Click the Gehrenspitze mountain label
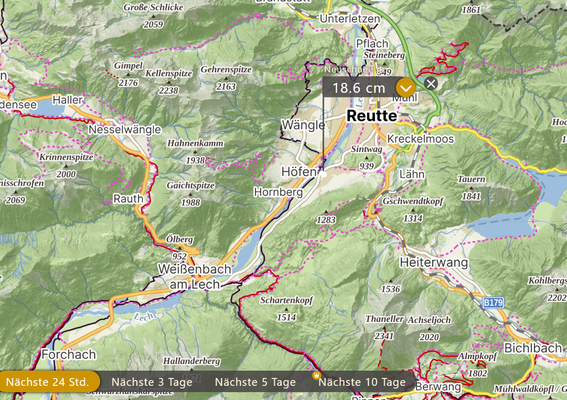The image size is (567, 400). coord(226,69)
